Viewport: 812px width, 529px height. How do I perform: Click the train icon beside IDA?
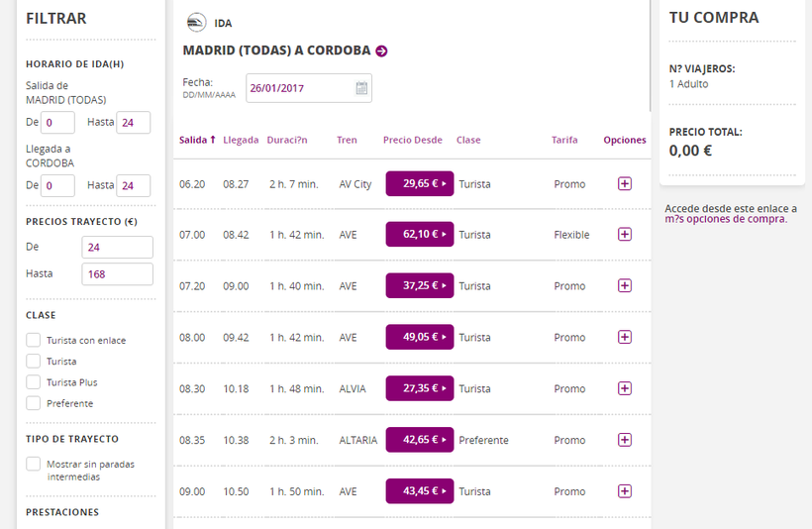click(196, 23)
